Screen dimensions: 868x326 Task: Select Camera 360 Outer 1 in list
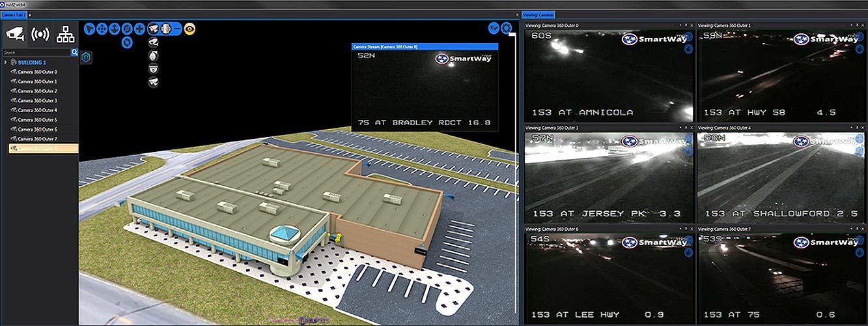38,81
